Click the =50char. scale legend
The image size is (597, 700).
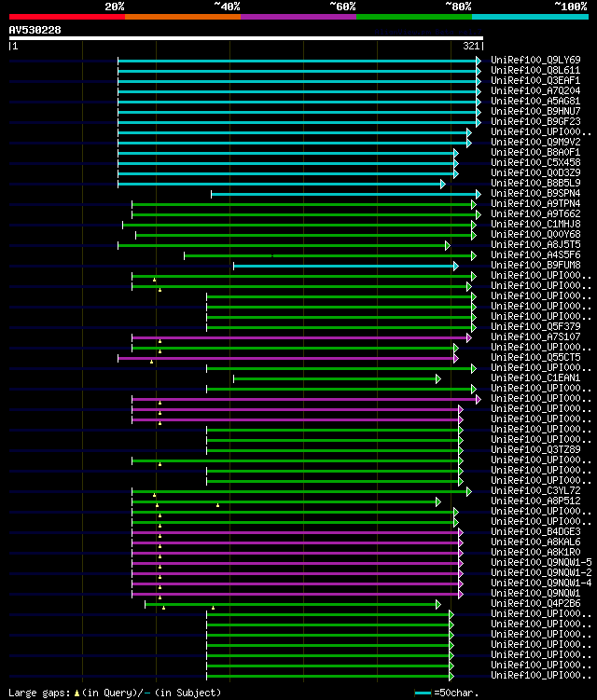(447, 693)
